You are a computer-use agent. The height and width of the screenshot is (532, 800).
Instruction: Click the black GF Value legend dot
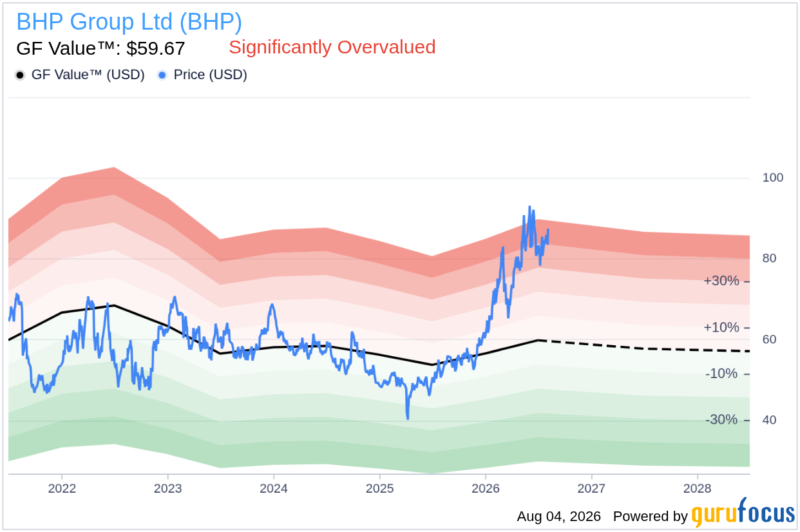click(x=20, y=75)
